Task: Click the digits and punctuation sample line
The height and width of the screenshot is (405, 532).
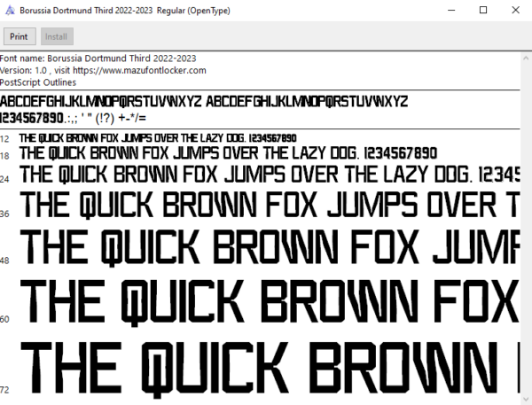Action: (x=73, y=118)
